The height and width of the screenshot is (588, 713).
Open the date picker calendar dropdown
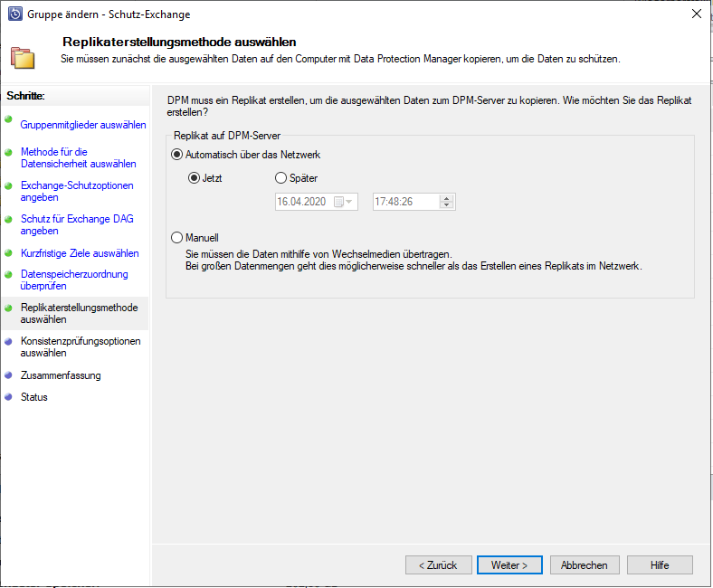pos(344,202)
